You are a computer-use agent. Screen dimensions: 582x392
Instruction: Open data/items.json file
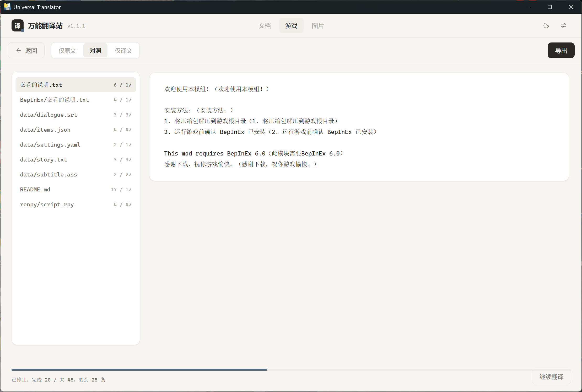[76, 130]
